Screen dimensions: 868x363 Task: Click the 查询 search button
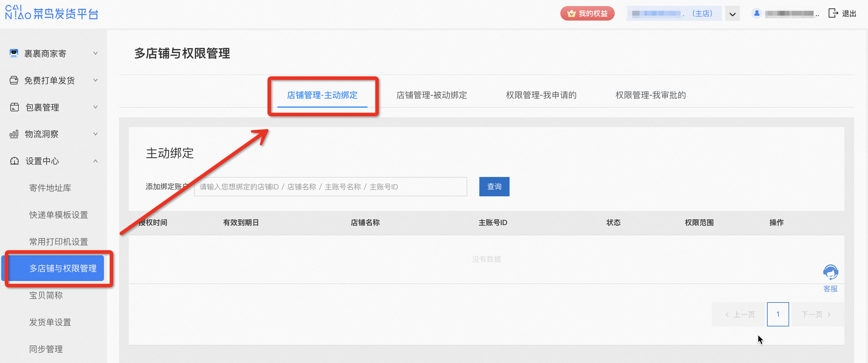tap(494, 187)
